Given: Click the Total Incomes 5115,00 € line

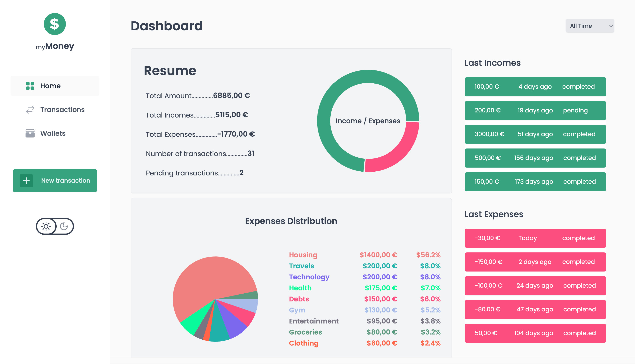Looking at the screenshot, I should pos(197,115).
